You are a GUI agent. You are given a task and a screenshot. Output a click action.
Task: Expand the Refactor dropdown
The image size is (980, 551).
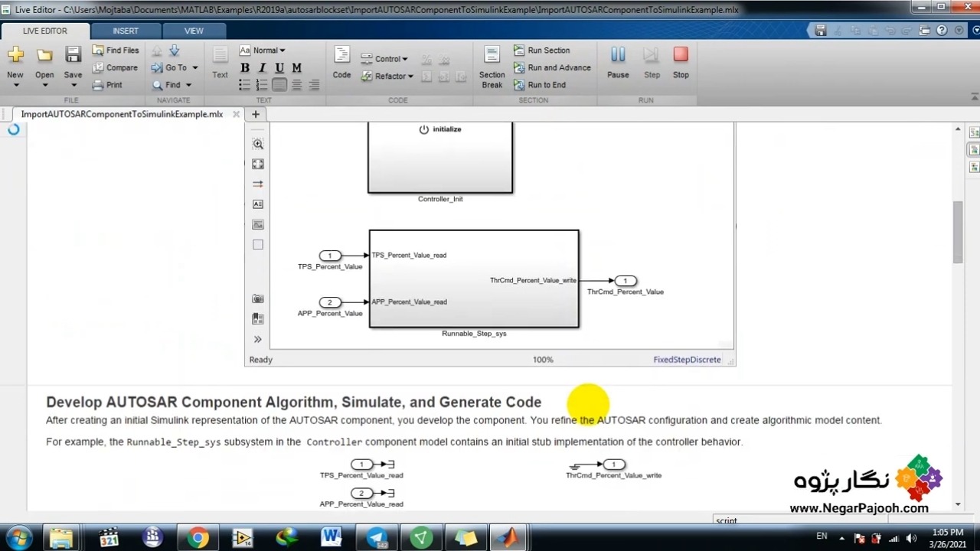[x=394, y=77]
